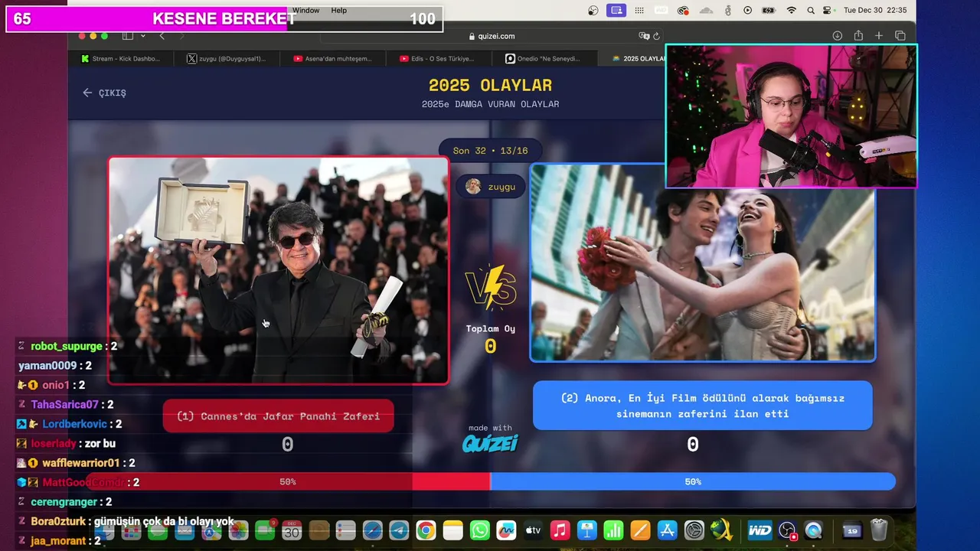This screenshot has width=980, height=551.
Task: Open the Window menu
Action: [305, 11]
